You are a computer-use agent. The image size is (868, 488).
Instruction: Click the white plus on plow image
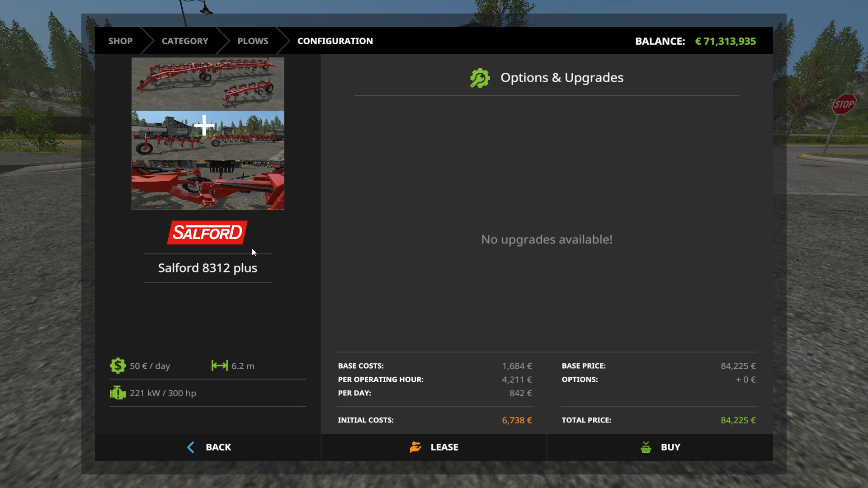pos(204,125)
